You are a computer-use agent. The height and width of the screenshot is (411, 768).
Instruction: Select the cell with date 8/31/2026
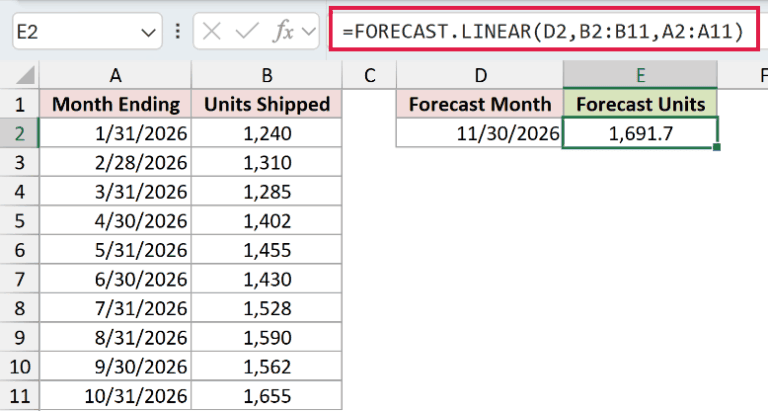click(115, 338)
